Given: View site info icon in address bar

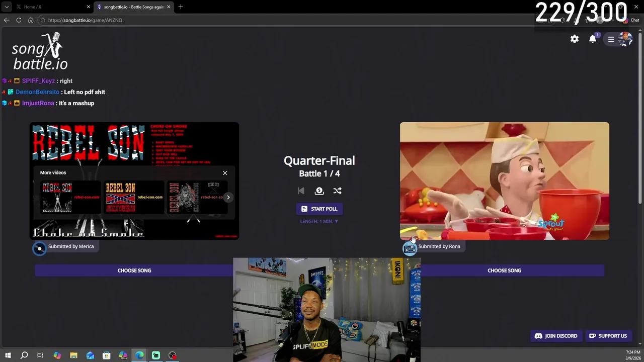Looking at the screenshot, I should pos(44,20).
